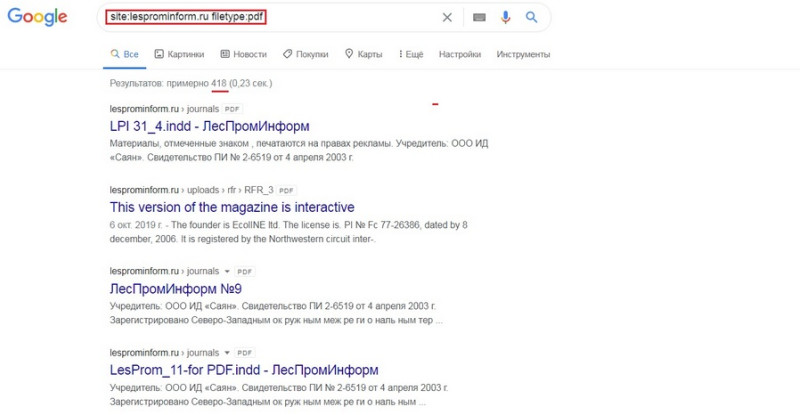This screenshot has width=800, height=415.
Task: Open the Карты maps tab
Action: pyautogui.click(x=363, y=54)
